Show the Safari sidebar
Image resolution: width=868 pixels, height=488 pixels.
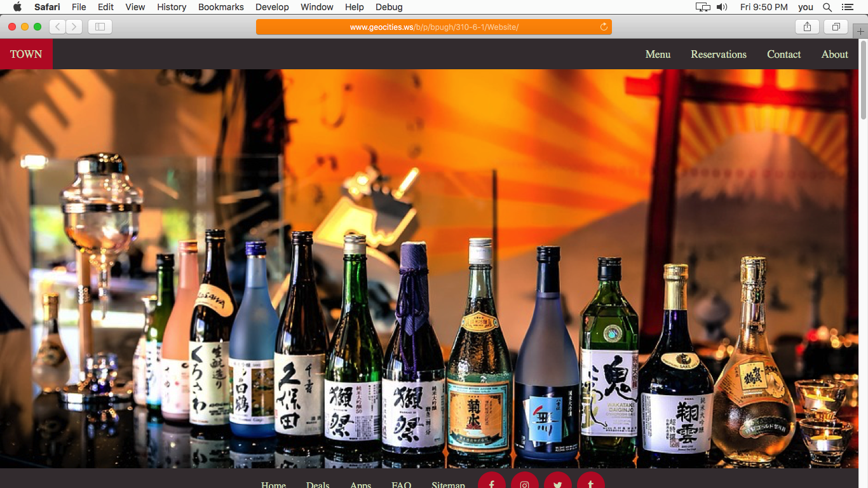[x=100, y=27]
